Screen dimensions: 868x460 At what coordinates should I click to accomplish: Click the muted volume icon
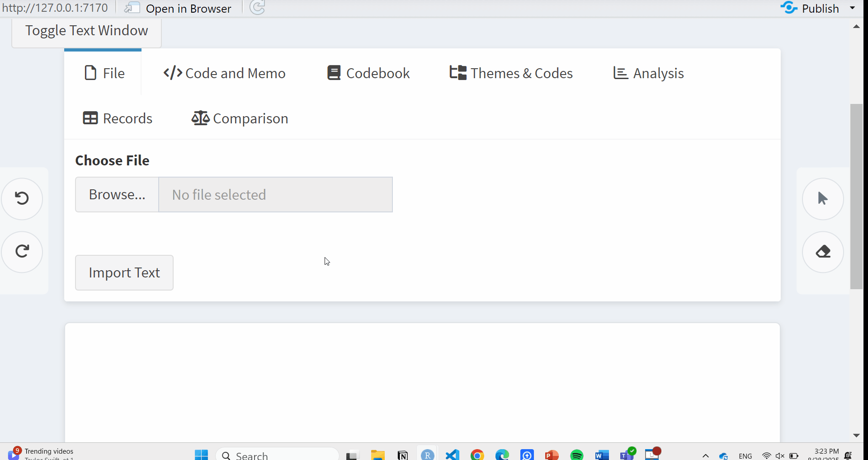click(780, 455)
